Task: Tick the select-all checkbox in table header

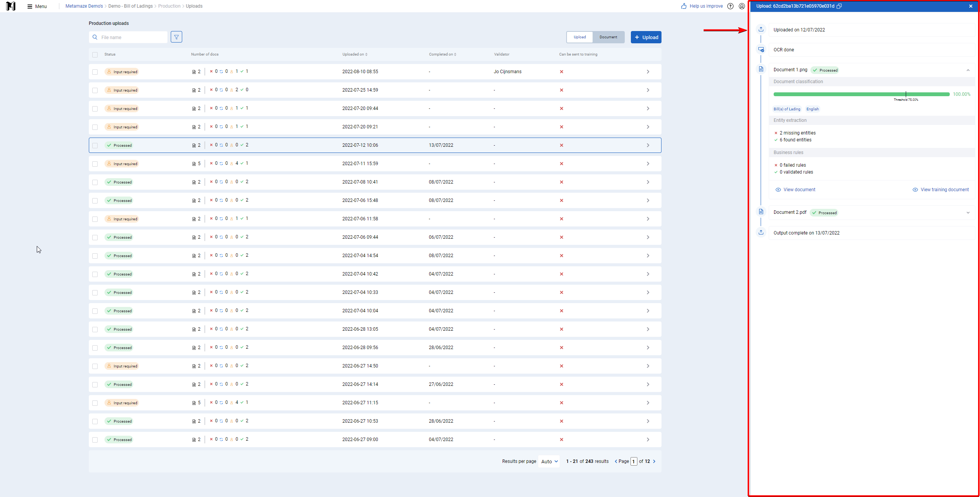Action: point(95,54)
